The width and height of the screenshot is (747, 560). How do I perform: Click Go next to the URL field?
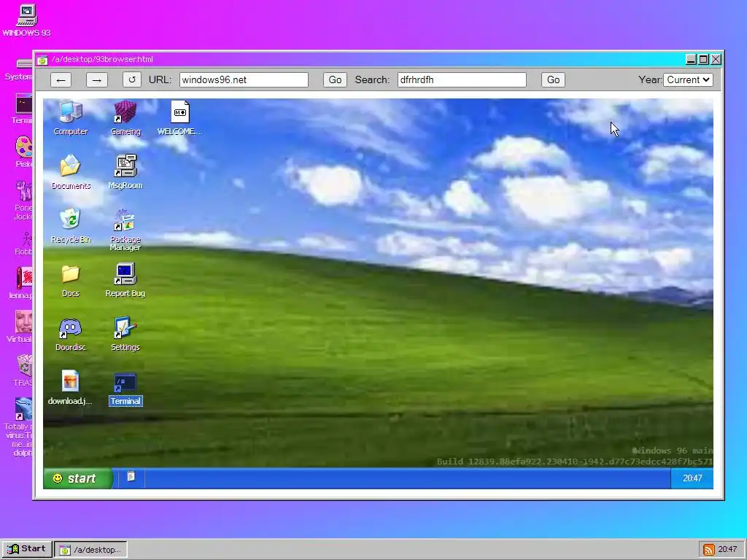point(335,80)
